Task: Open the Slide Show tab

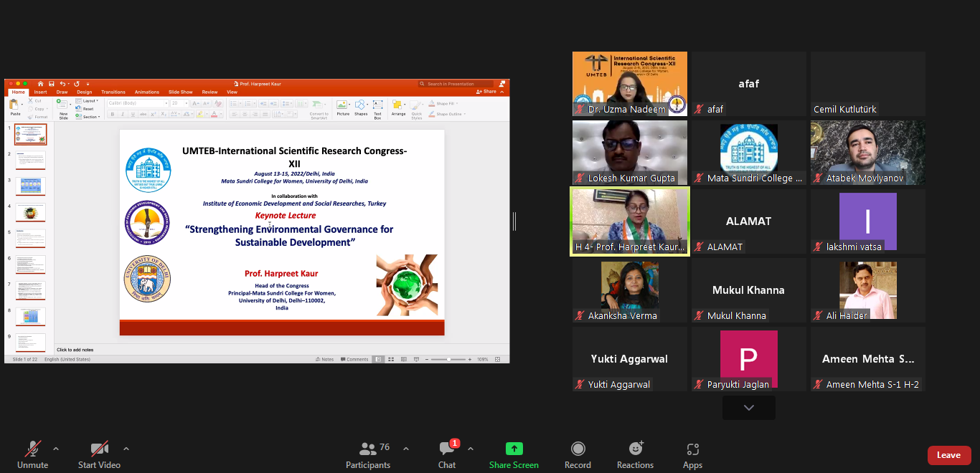Action: pyautogui.click(x=180, y=92)
